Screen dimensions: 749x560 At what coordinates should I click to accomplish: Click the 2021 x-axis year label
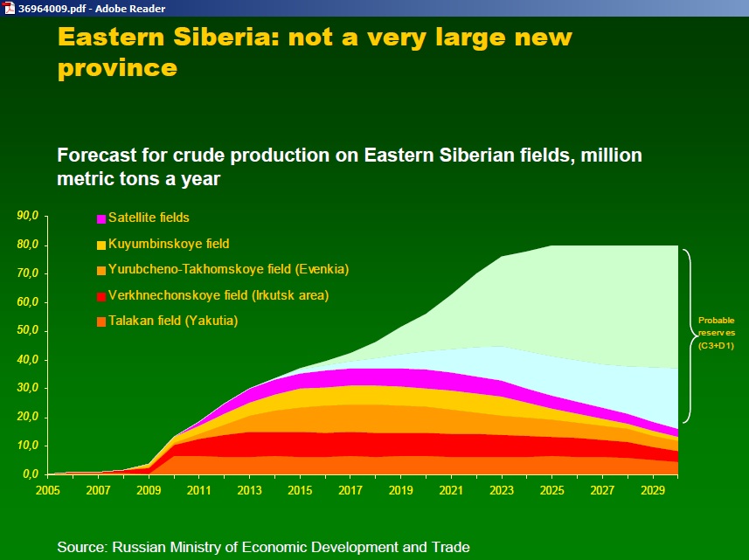pos(451,490)
